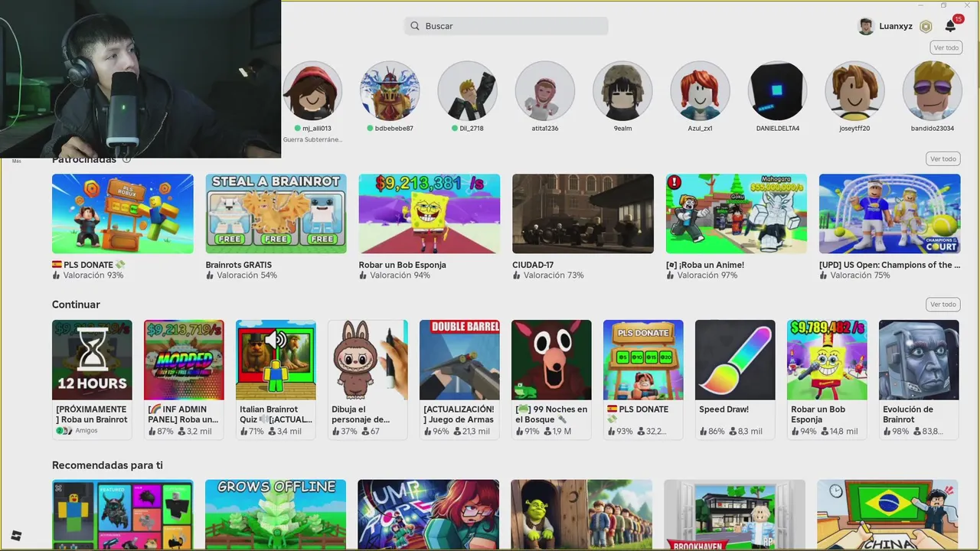Open friend avatar DANIELDELTA4
Viewport: 980px width, 551px height.
tap(777, 91)
